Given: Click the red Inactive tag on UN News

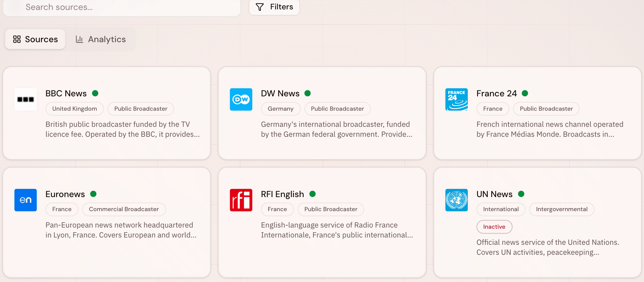Looking at the screenshot, I should click(494, 227).
